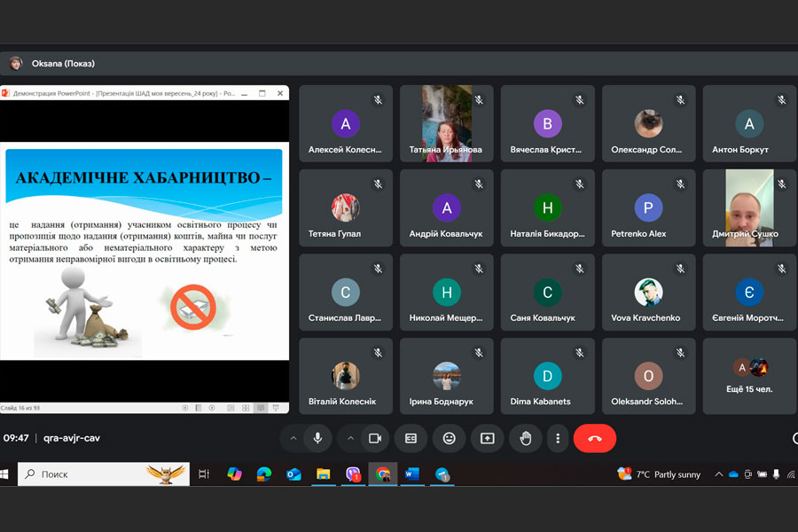The image size is (798, 532).
Task: Click muted mic icon on Petrenko Alex tile
Action: 681,184
